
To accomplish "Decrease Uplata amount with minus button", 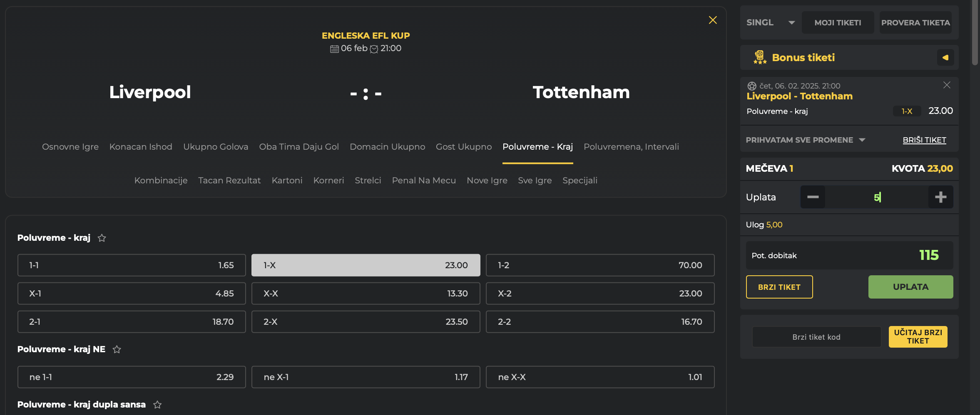I will click(813, 197).
